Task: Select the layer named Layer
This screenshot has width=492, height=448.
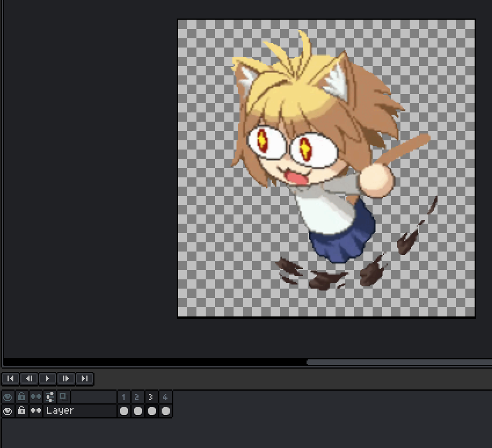Action: (x=80, y=411)
